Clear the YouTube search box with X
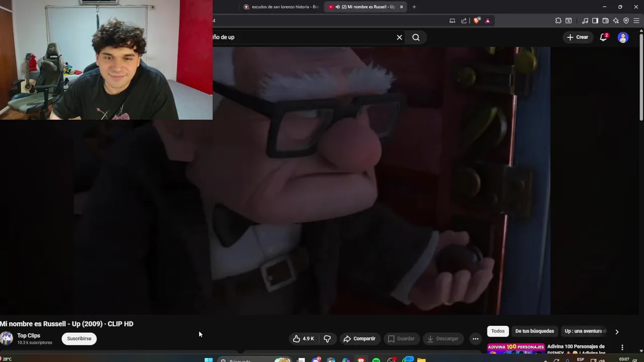The height and width of the screenshot is (362, 644). click(x=399, y=37)
